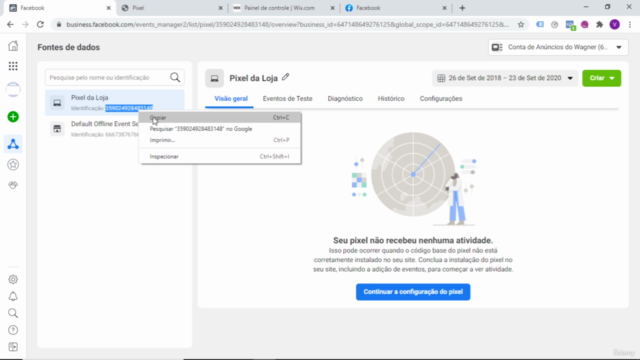Image resolution: width=640 pixels, height=360 pixels.
Task: Click the account avatar in left sidebar
Action: click(x=13, y=89)
